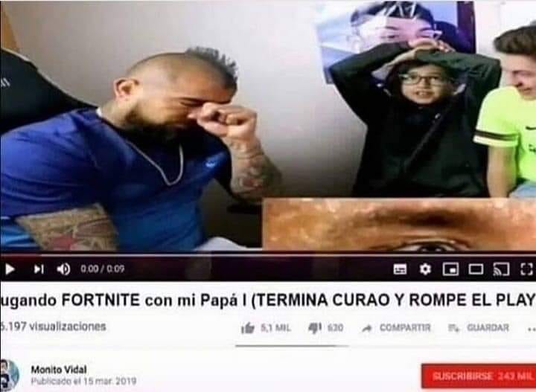
Task: Save the video via GUARDAR
Action: tap(479, 328)
